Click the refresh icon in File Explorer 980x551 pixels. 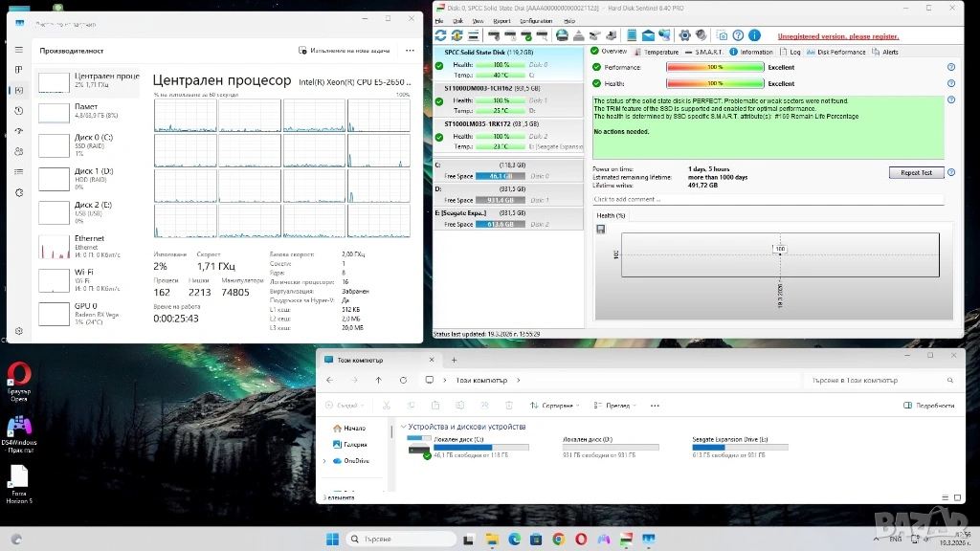pyautogui.click(x=404, y=380)
